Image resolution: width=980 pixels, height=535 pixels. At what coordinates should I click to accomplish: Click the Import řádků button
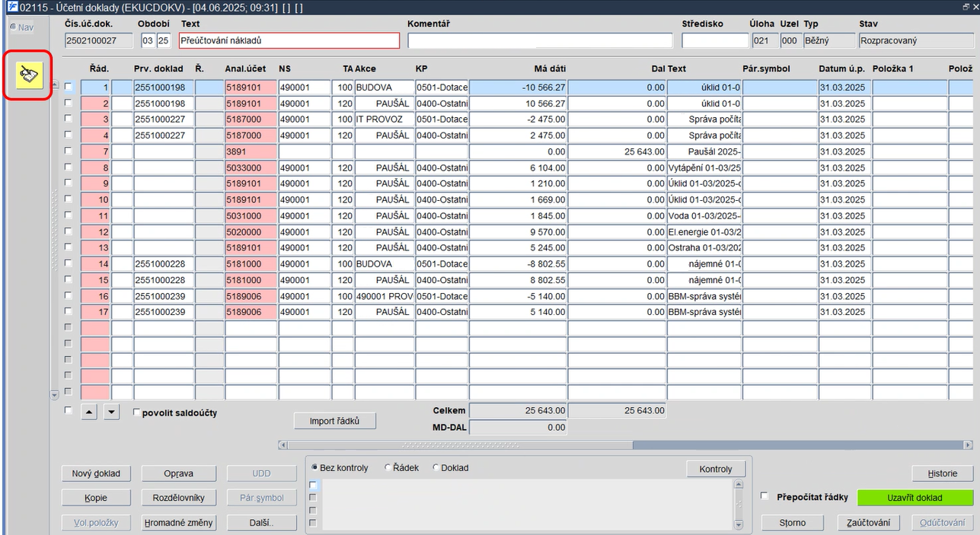334,421
